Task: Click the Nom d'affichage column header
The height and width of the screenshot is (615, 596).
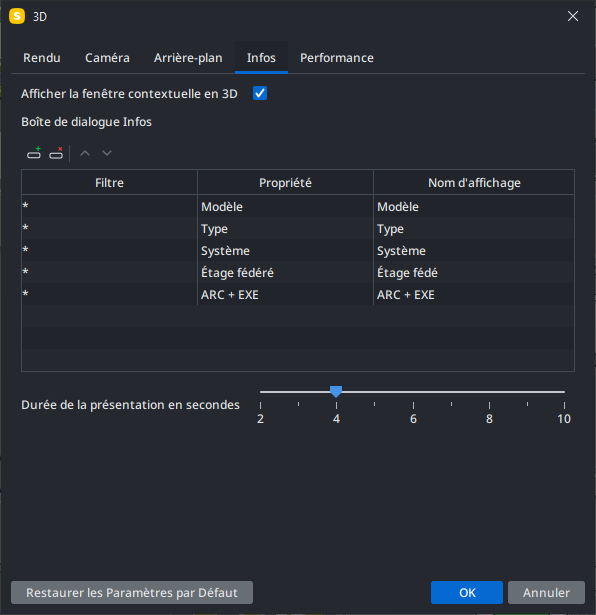Action: point(474,182)
